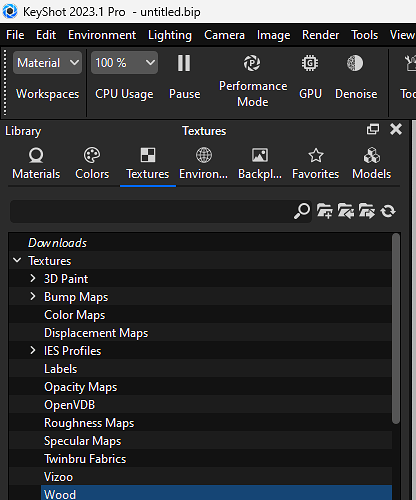Open the Edit menu
The height and width of the screenshot is (500, 416).
click(x=46, y=35)
